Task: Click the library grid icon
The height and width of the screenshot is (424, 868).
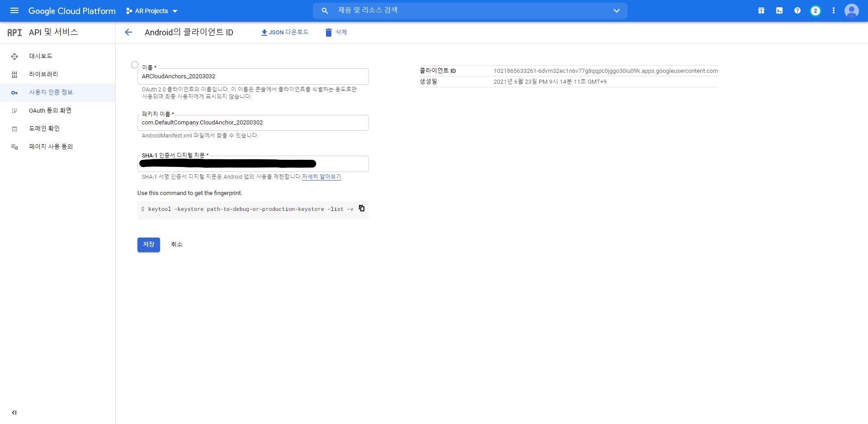Action: click(14, 75)
